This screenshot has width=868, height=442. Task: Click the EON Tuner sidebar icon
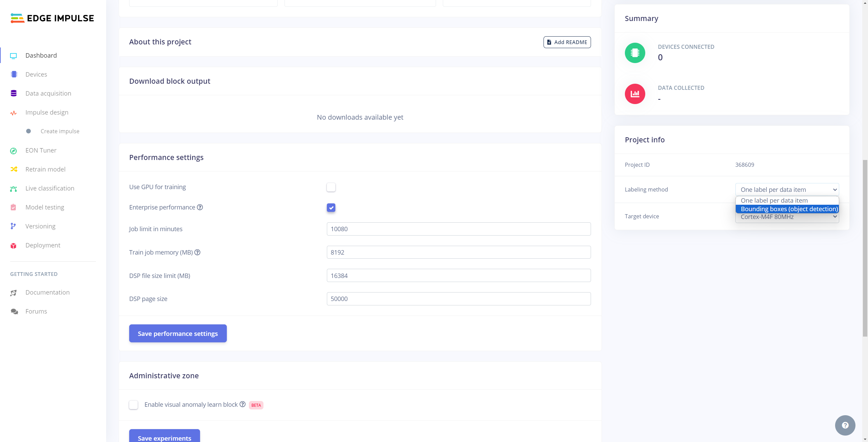(14, 150)
